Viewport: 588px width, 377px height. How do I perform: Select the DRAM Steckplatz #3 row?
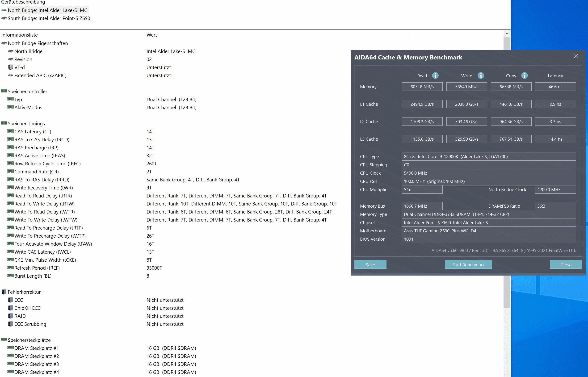coord(37,364)
